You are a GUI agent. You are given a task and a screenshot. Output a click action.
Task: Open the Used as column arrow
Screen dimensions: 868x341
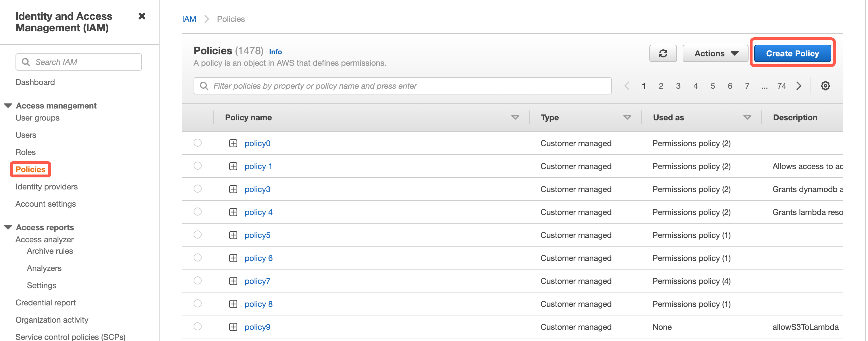(x=747, y=117)
